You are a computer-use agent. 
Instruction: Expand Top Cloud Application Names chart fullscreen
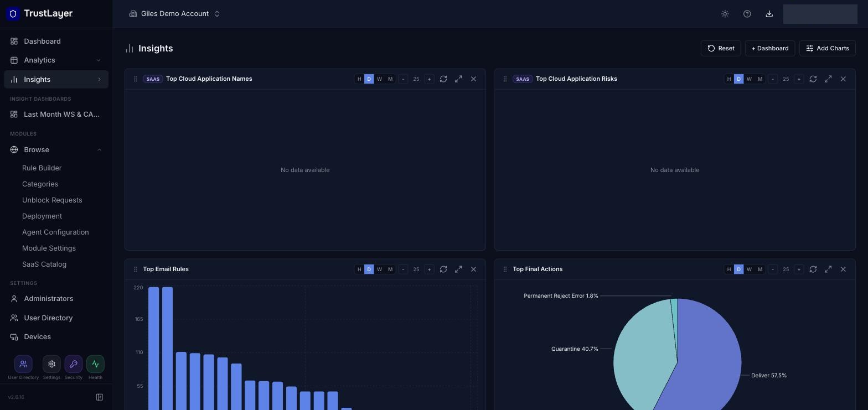click(458, 79)
